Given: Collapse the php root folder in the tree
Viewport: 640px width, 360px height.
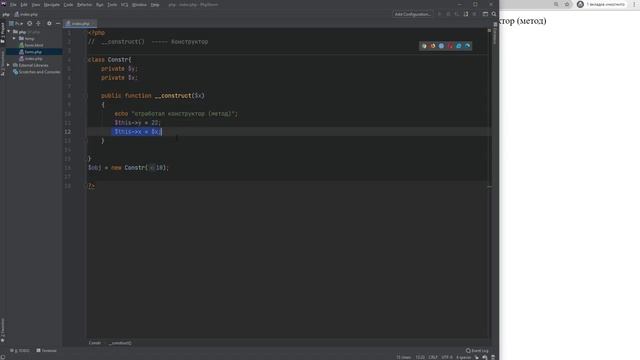Looking at the screenshot, I should pyautogui.click(x=9, y=32).
